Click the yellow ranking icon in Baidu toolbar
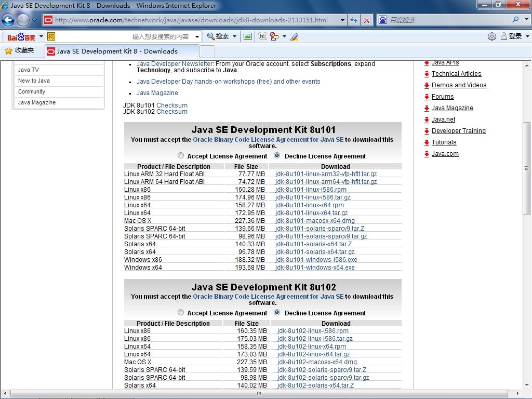Screen dimensions: 532x399 point(51,36)
